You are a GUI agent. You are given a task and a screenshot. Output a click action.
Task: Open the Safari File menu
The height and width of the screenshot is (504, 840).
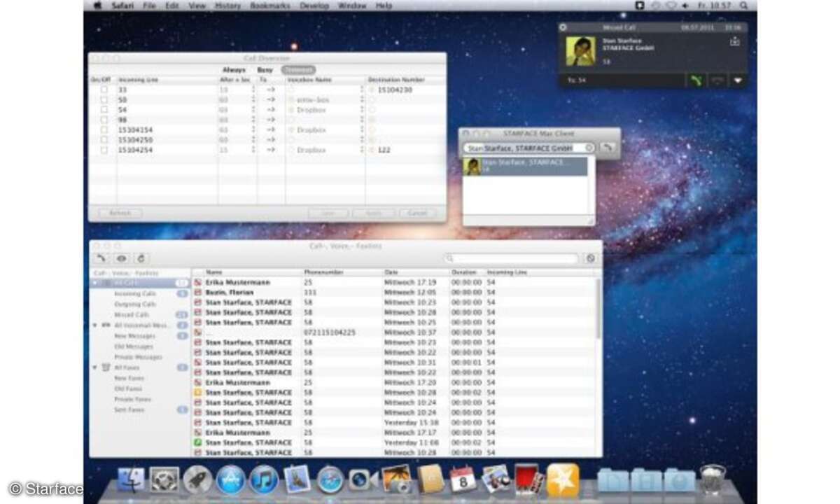click(149, 6)
